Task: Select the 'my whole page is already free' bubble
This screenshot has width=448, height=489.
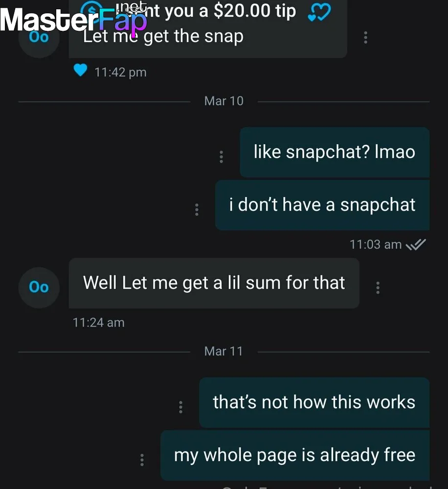Action: click(295, 455)
